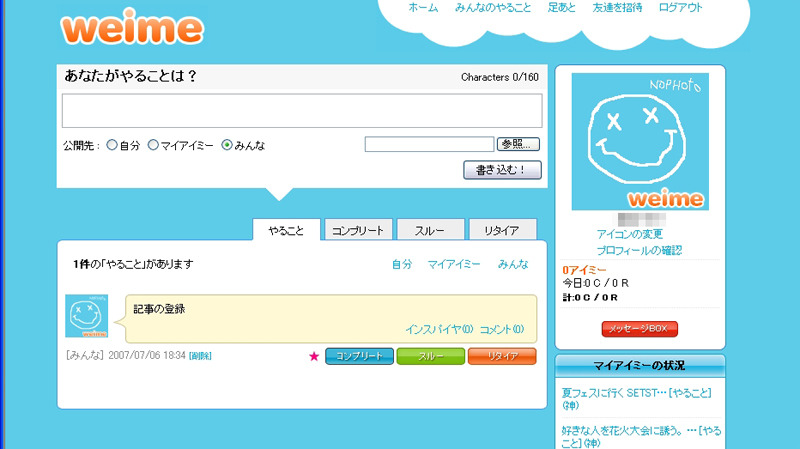This screenshot has height=449, width=800.
Task: Click ログアウト to log out
Action: coord(681,8)
